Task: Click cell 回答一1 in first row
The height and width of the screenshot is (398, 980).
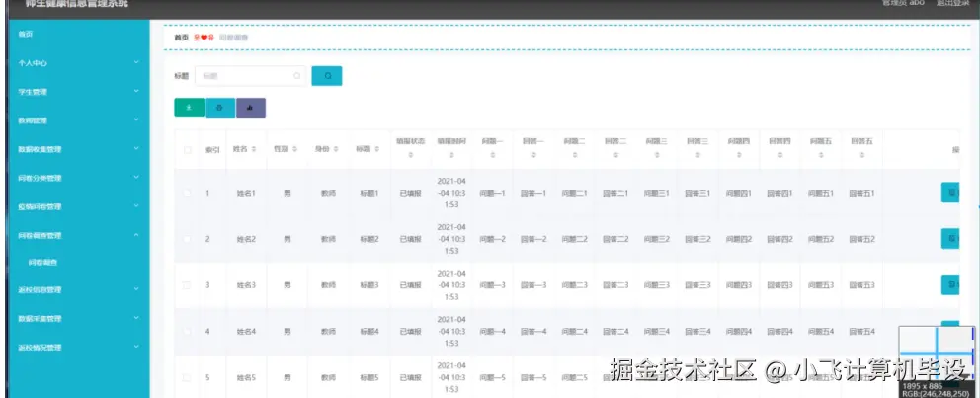Action: click(x=533, y=193)
